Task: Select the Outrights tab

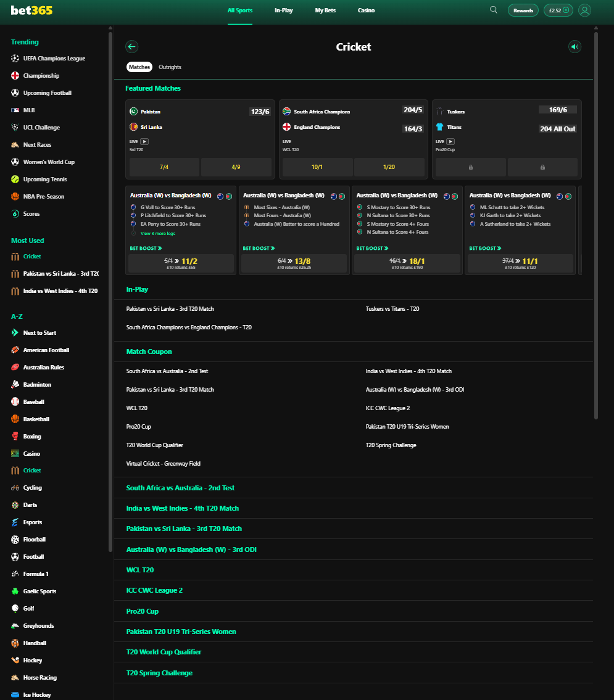Action: pyautogui.click(x=170, y=67)
